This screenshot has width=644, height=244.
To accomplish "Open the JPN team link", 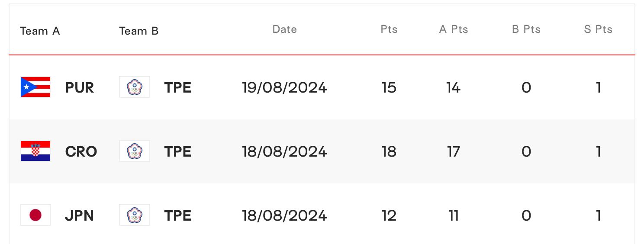I will (x=79, y=215).
